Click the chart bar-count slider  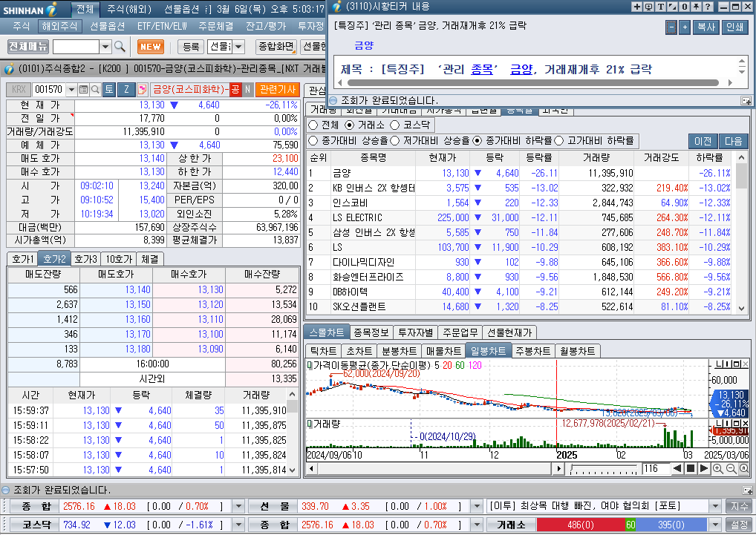(x=604, y=469)
